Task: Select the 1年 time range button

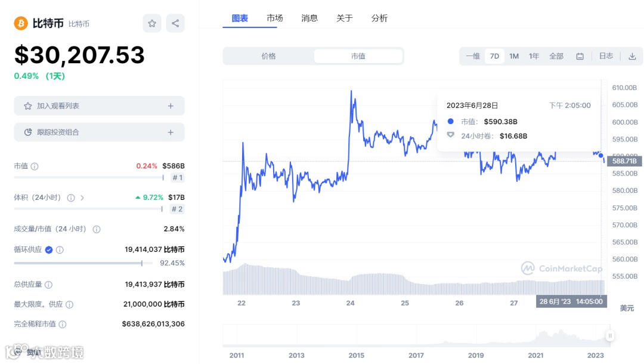Action: pos(534,56)
